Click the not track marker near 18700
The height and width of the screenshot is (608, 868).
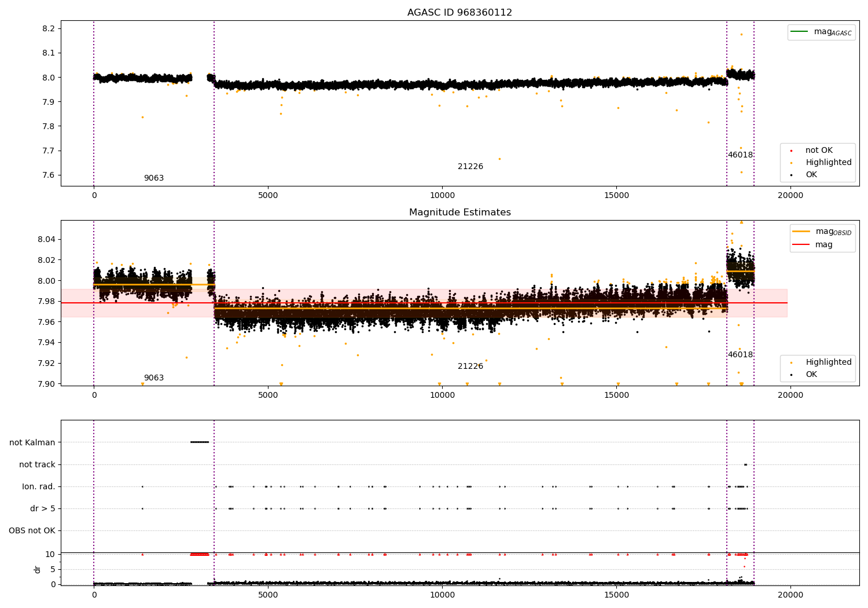click(745, 464)
